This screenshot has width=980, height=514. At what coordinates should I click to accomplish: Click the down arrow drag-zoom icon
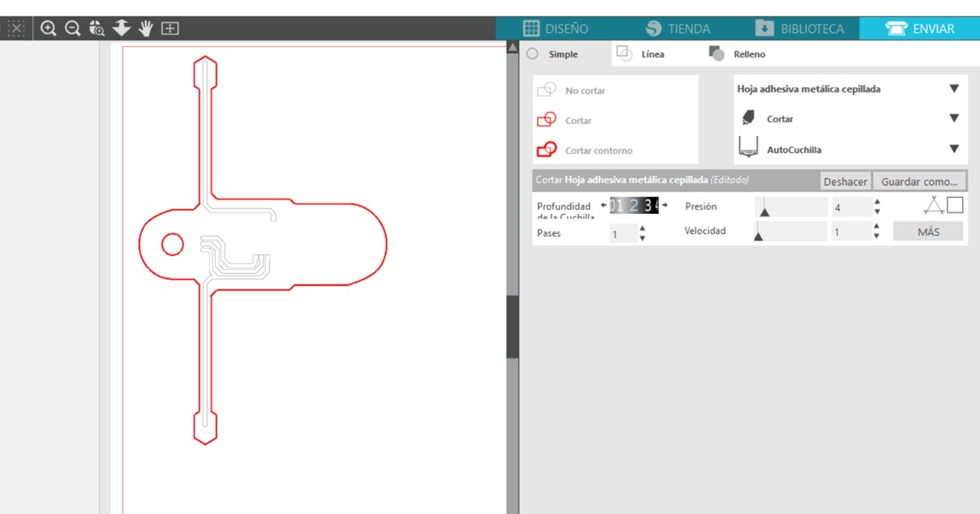[x=122, y=28]
